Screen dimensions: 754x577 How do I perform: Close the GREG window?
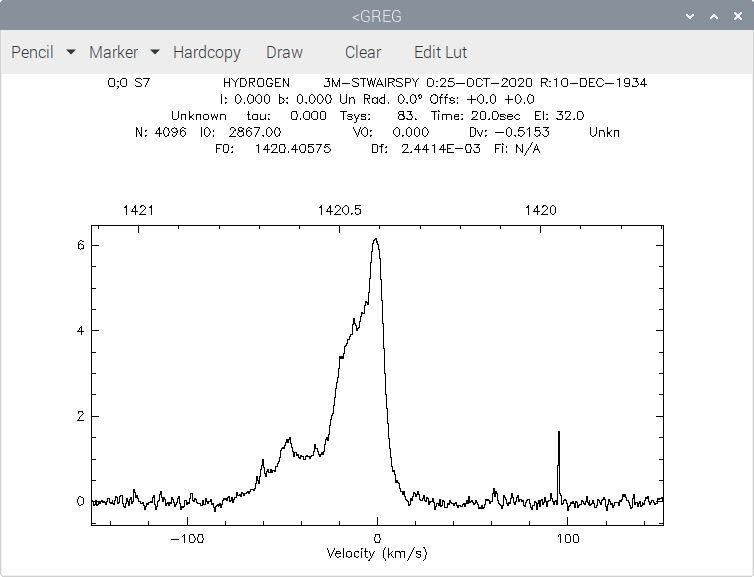(738, 16)
